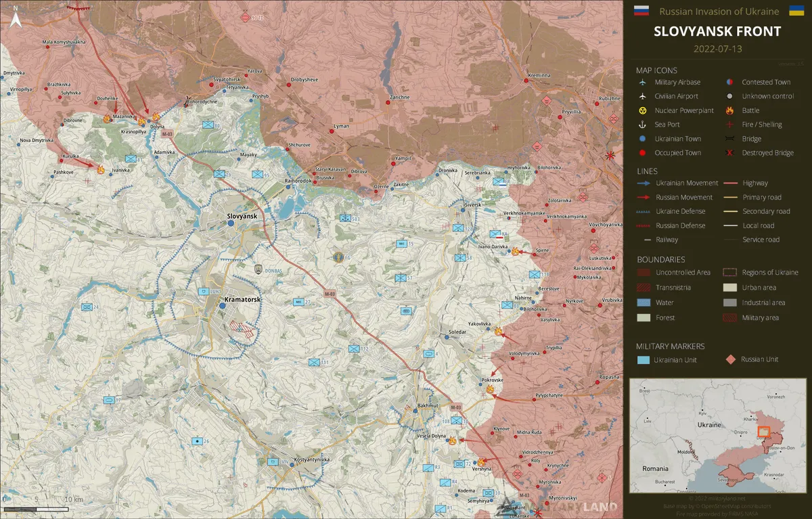This screenshot has width=812, height=519.
Task: Click the Military Airbase legend icon
Action: coord(641,82)
